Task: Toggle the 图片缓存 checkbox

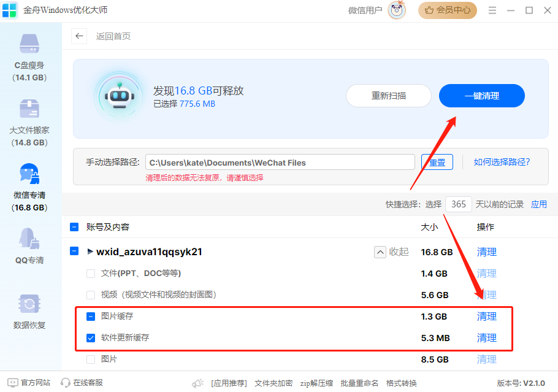Action: 91,317
